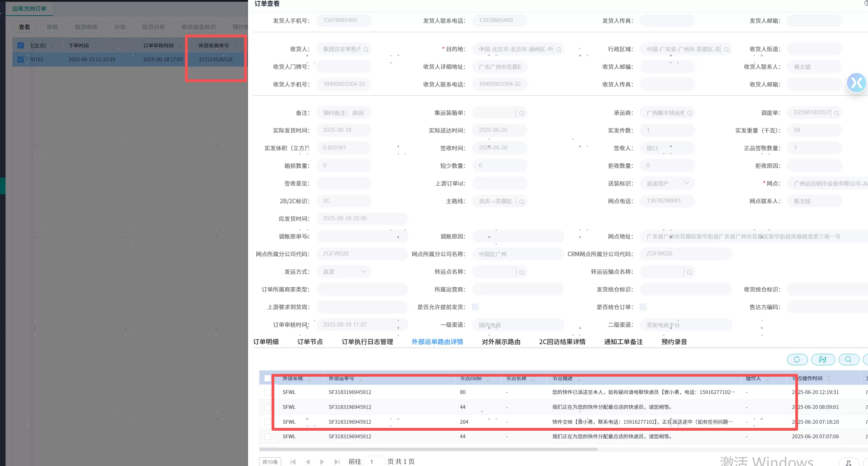Click the magnifier icon in 收货人 field
The image size is (868, 466).
[x=366, y=50]
